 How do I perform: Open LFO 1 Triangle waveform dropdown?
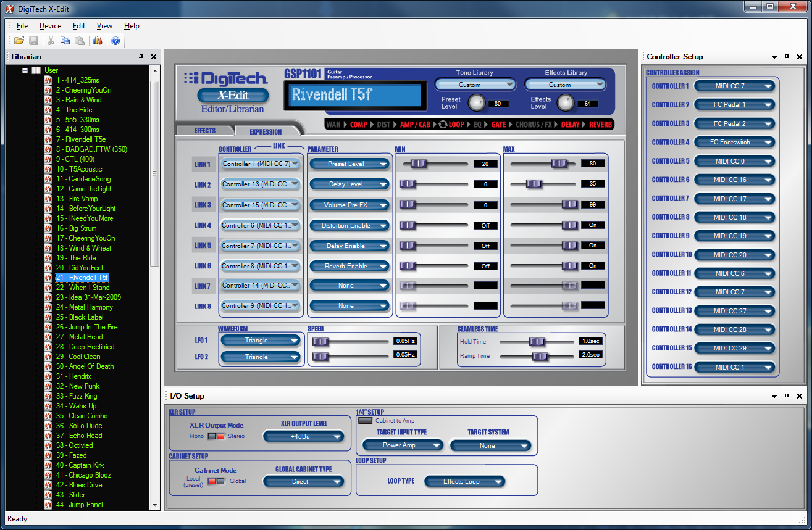[261, 341]
